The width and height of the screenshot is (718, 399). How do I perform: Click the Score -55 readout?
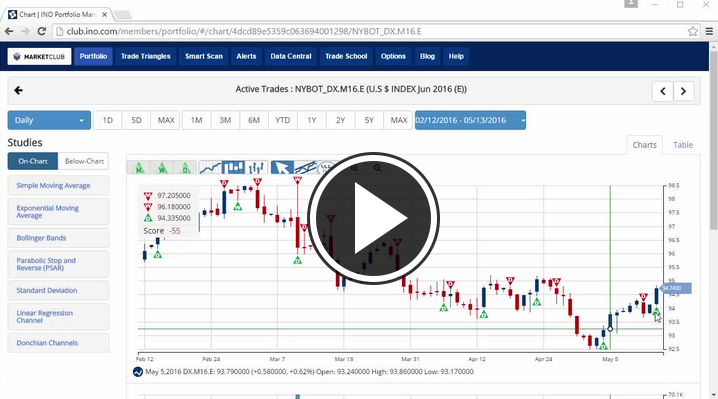(x=162, y=231)
